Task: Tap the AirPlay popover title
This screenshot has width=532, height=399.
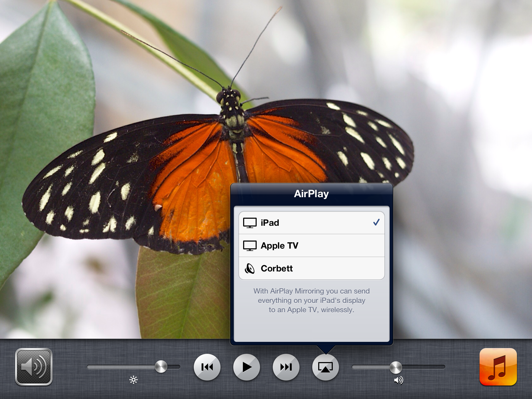Action: tap(311, 194)
